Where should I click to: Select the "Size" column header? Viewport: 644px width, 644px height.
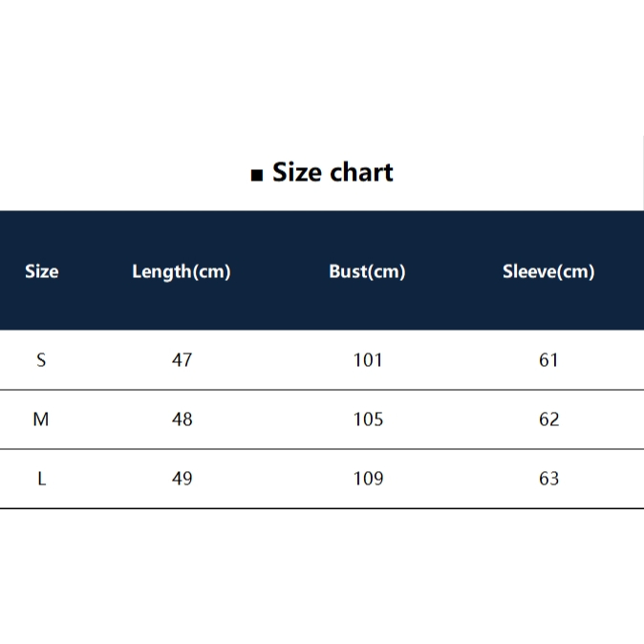[x=41, y=271]
